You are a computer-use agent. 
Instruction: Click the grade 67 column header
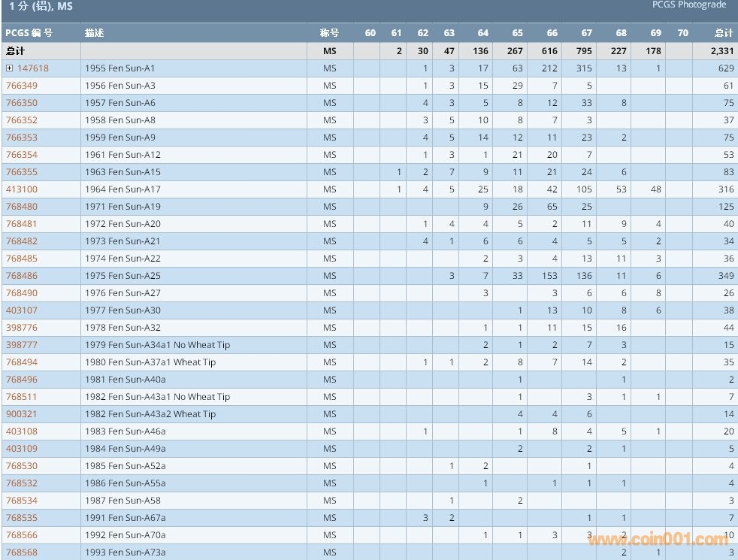586,33
